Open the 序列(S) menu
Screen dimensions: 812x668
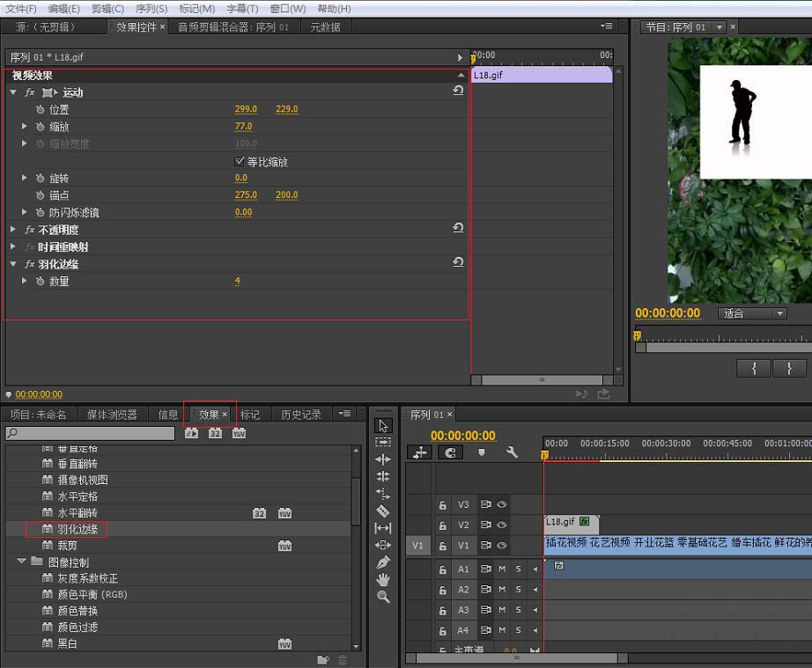tap(151, 8)
